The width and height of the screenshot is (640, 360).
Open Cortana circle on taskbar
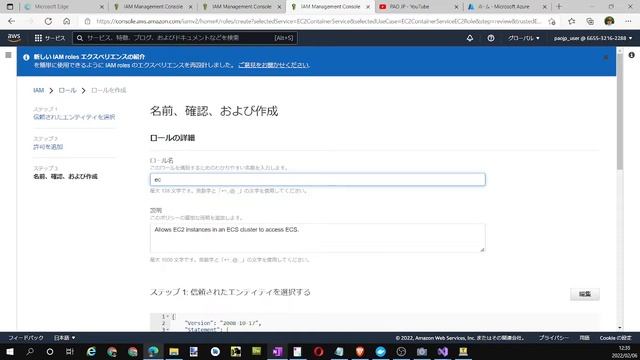click(50, 351)
